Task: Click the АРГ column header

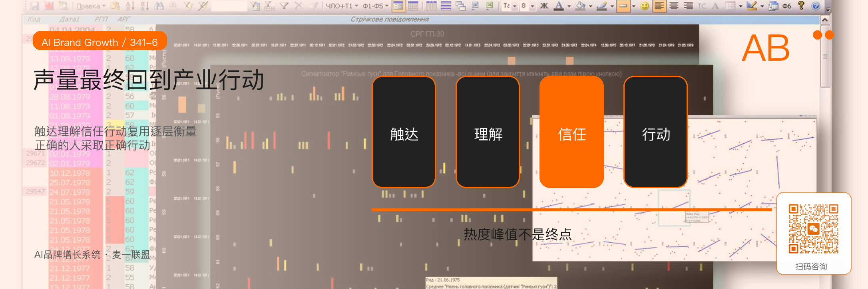Action: coord(123,19)
